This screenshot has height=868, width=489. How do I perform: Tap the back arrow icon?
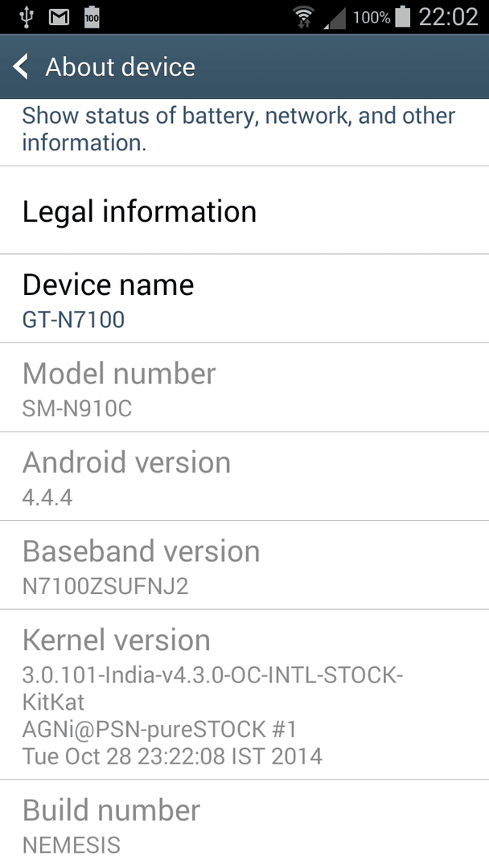(20, 67)
